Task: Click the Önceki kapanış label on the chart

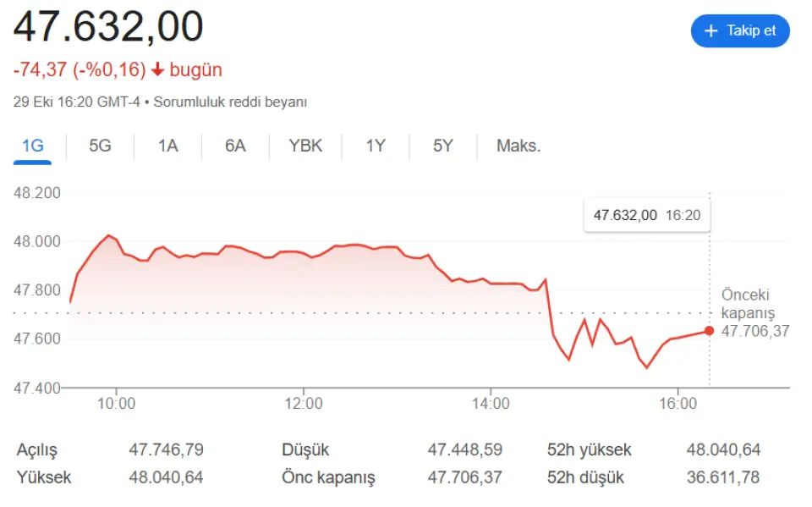Action: [x=748, y=304]
